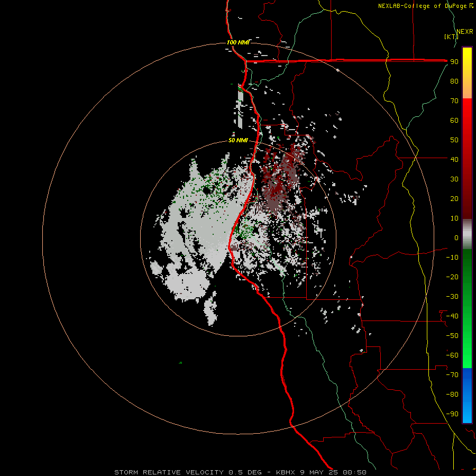Click the positive '60' scale value

pos(454,120)
